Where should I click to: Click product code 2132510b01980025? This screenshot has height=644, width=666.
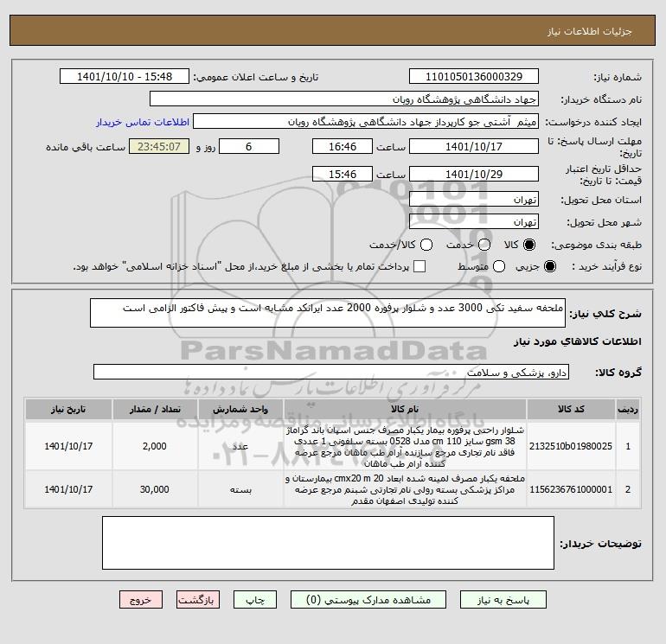click(x=571, y=446)
